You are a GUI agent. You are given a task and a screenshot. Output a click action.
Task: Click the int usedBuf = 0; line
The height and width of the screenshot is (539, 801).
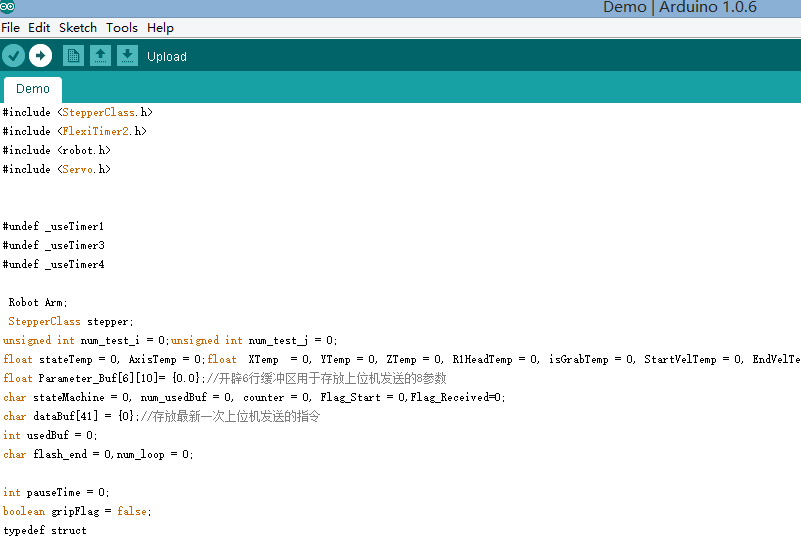[50, 435]
